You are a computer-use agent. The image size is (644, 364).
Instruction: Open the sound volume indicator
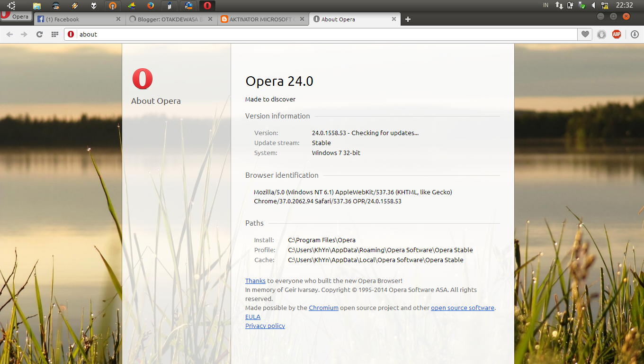593,6
